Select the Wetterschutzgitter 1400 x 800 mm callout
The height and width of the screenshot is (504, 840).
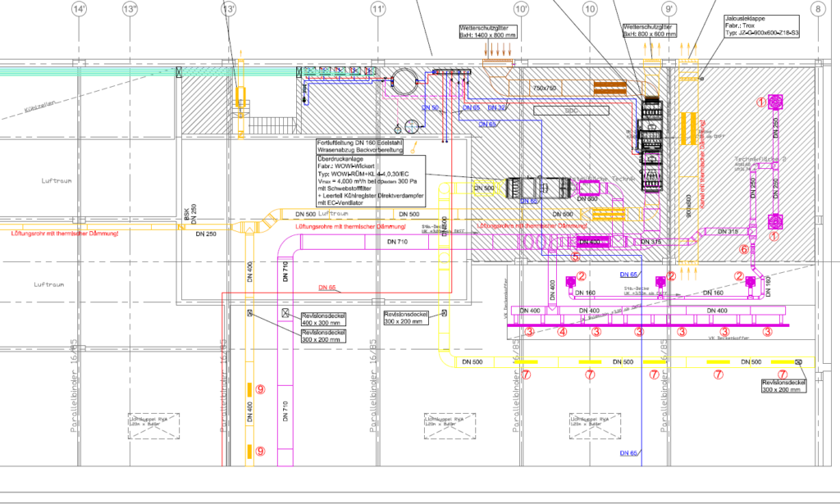[487, 32]
